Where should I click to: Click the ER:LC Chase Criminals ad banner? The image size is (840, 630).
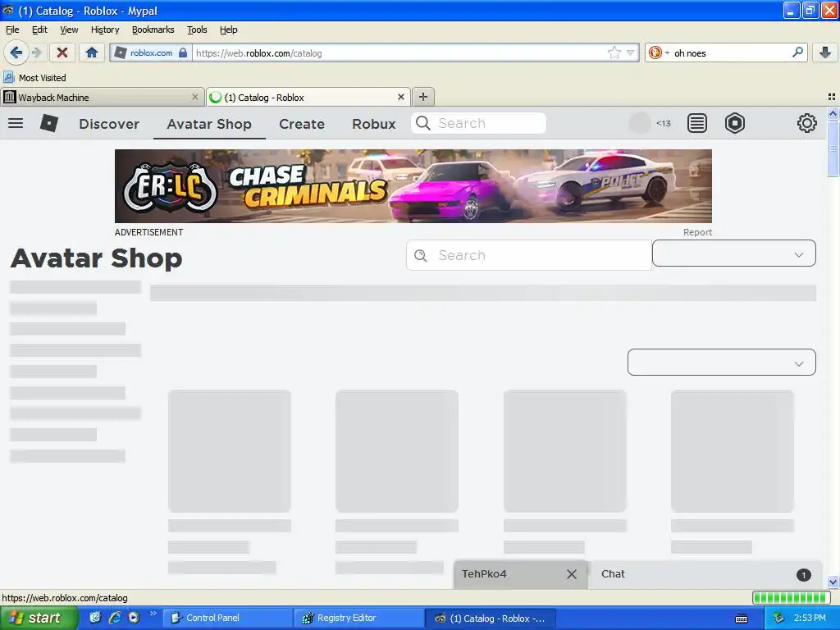[x=413, y=186]
